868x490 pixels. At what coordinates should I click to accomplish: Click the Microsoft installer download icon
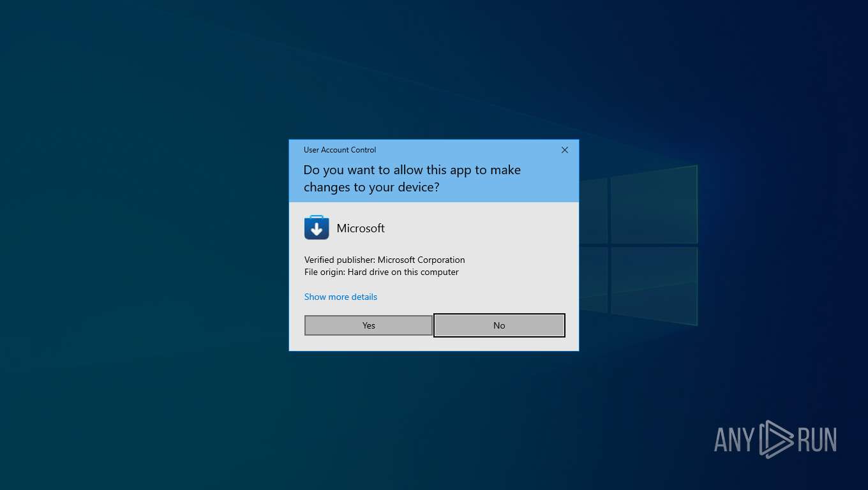coord(317,228)
